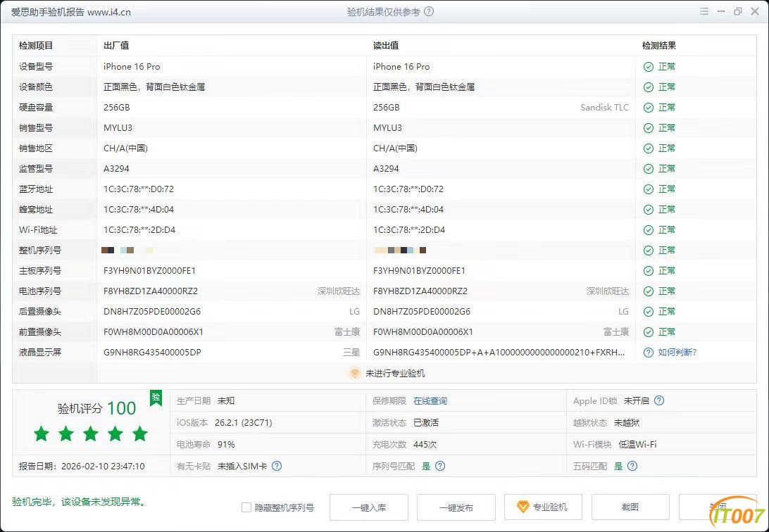Open the 如何判断? link
The image size is (769, 532).
677,353
